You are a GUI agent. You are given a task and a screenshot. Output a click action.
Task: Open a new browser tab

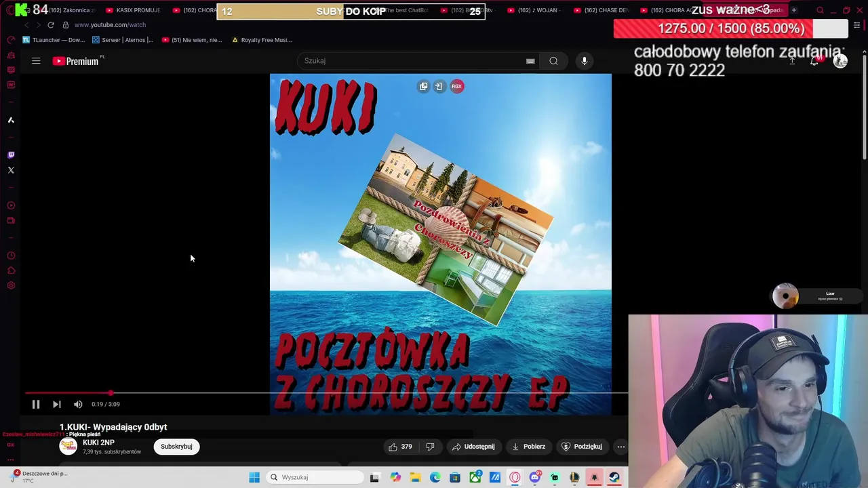793,10
